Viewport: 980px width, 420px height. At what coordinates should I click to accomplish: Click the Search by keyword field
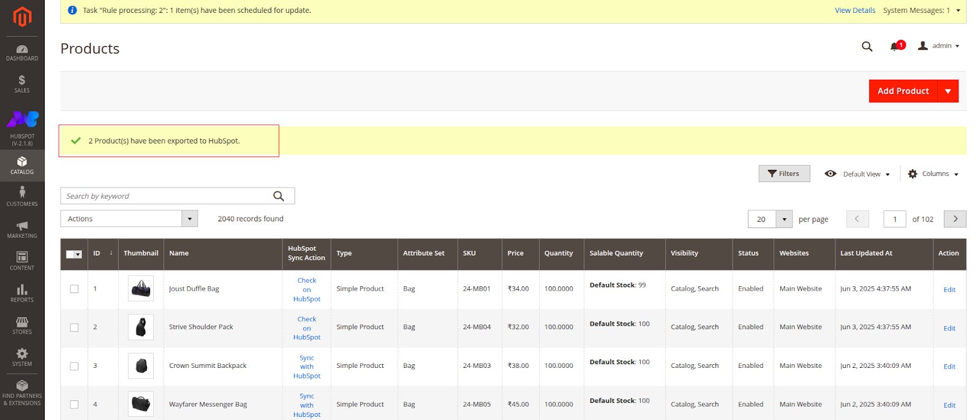pyautogui.click(x=165, y=196)
